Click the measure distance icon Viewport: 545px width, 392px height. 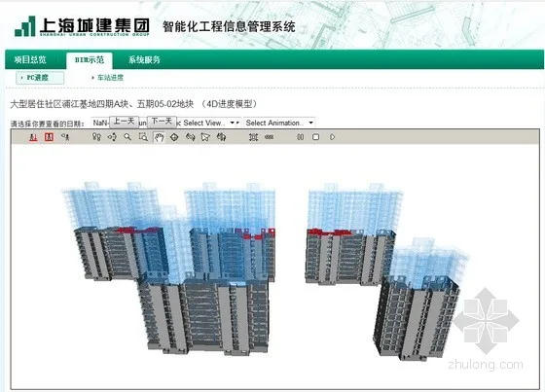click(269, 137)
